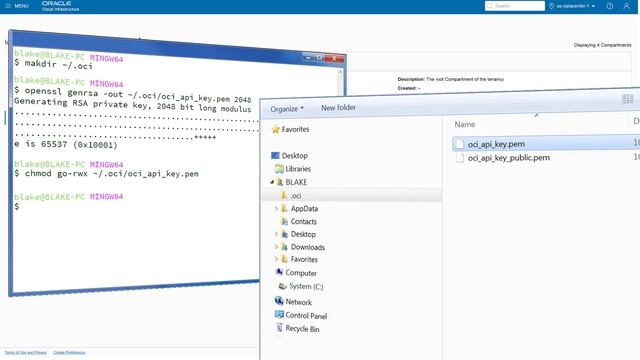The image size is (640, 360).
Task: Open the help question mark icon
Action: point(609,6)
